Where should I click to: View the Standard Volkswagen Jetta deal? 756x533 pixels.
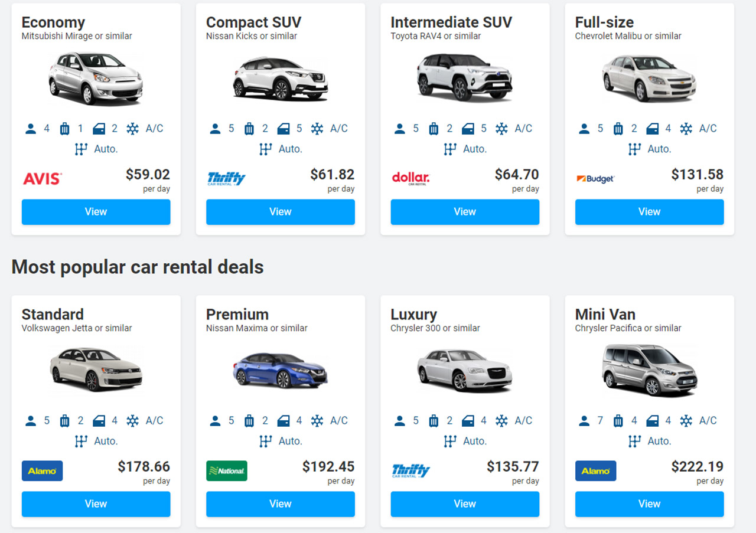pos(96,504)
